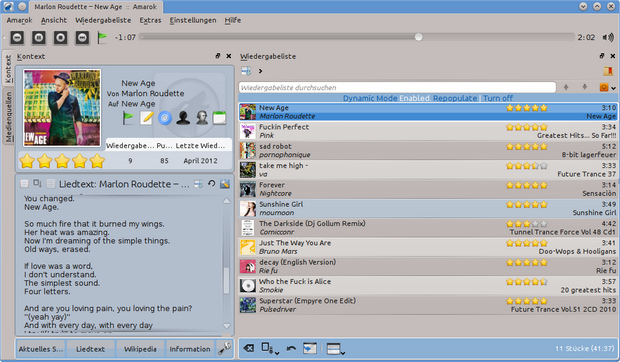
Task: Reload lyrics with the refresh arrow icon
Action: point(212,183)
